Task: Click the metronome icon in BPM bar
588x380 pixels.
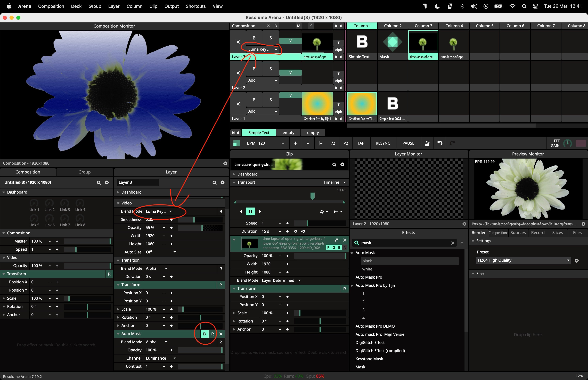Action: coord(427,143)
